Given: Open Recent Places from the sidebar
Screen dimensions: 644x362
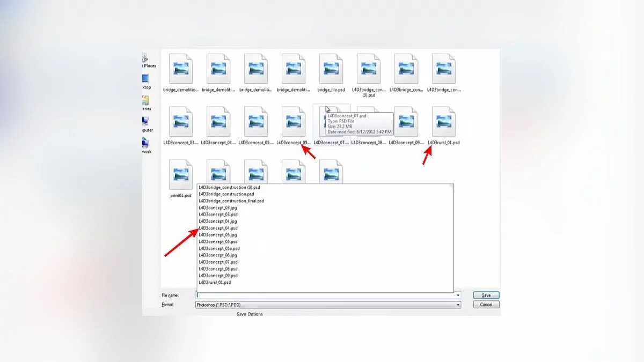Looking at the screenshot, I should click(149, 61).
